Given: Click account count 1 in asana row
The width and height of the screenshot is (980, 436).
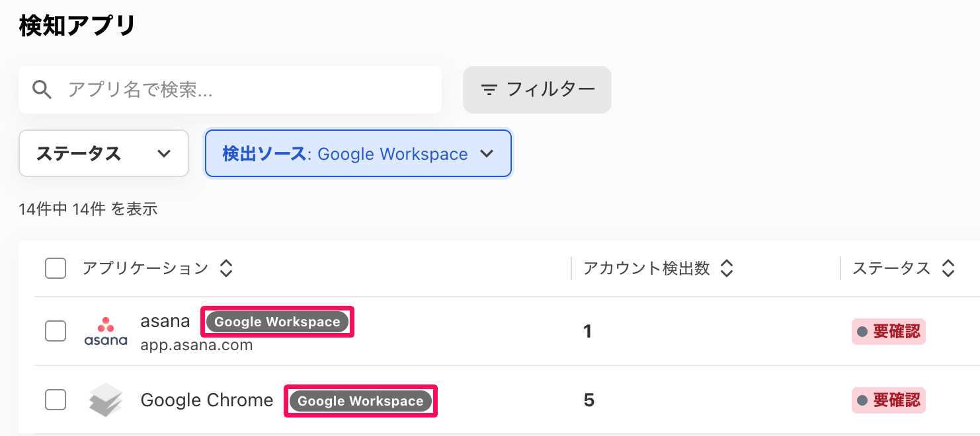Looking at the screenshot, I should coord(588,332).
